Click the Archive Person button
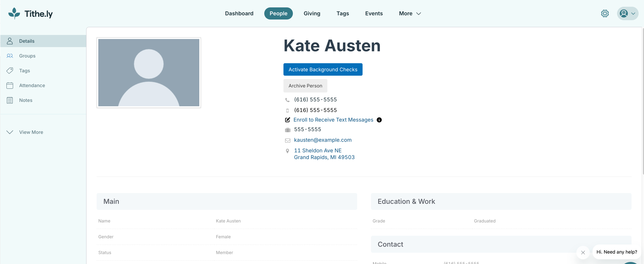 305,86
